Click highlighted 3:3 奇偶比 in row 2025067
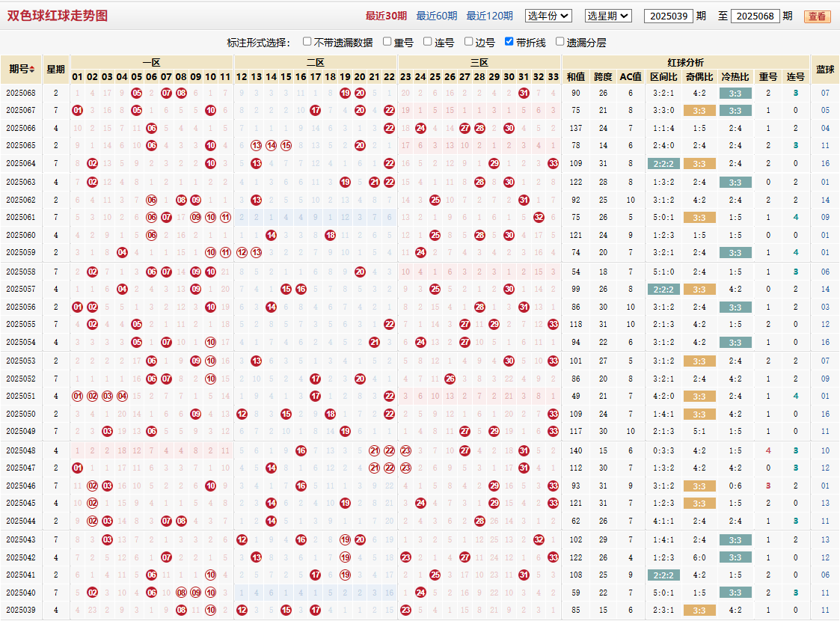Screen dimensions: 840x621 [699, 111]
